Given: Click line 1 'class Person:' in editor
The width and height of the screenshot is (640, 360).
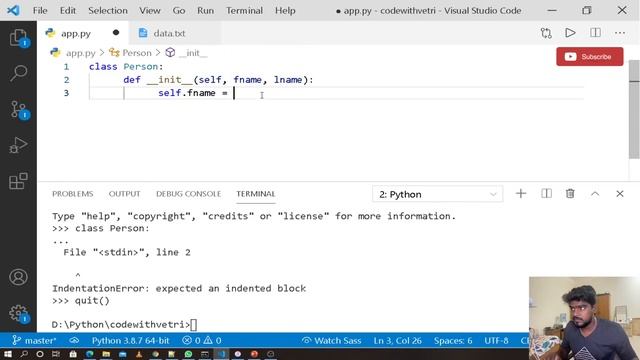Looking at the screenshot, I should [126, 67].
